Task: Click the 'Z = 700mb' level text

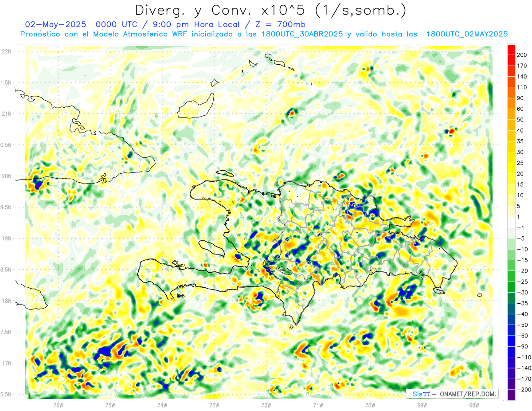Action: [x=280, y=24]
